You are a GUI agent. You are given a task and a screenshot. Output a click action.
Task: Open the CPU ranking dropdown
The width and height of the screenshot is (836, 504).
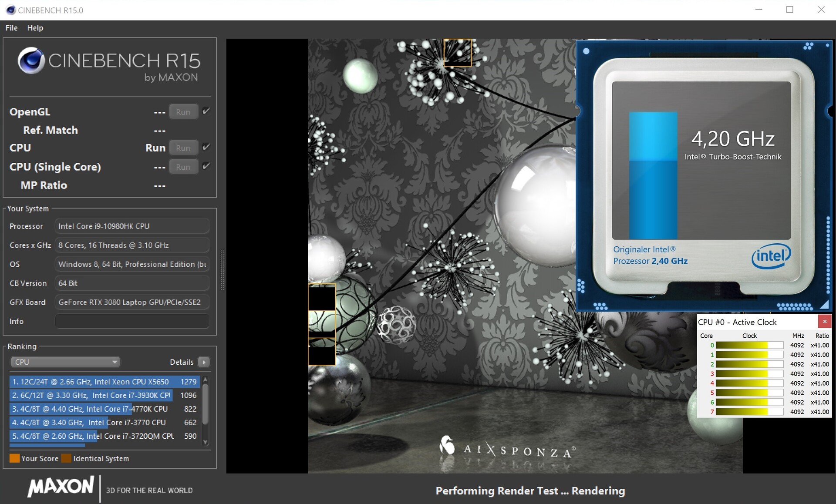[65, 362]
